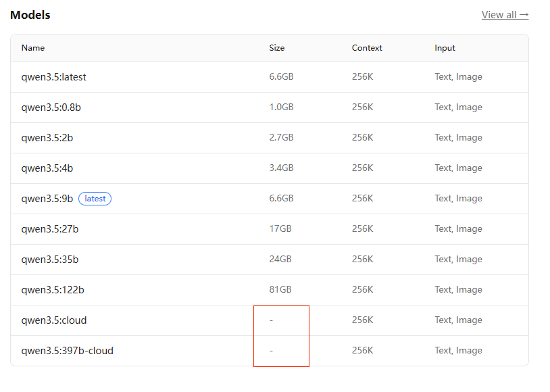Click the Name column header
Screen dimensions: 550x392
tap(33, 48)
